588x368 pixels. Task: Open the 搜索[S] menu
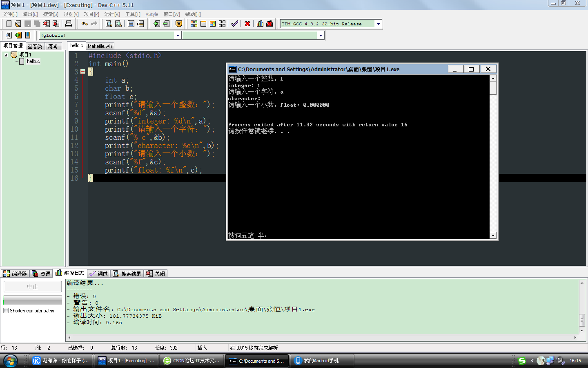51,14
